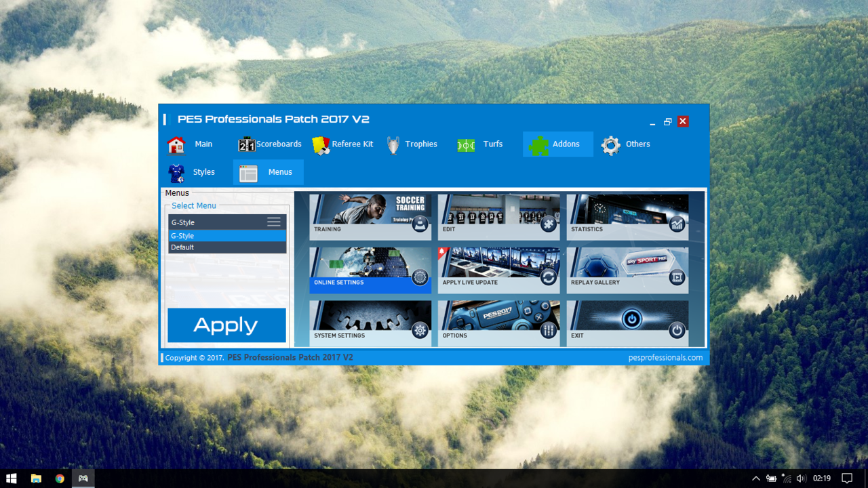This screenshot has width=868, height=488.
Task: Click the Statistics preview thumbnail
Action: tap(627, 209)
